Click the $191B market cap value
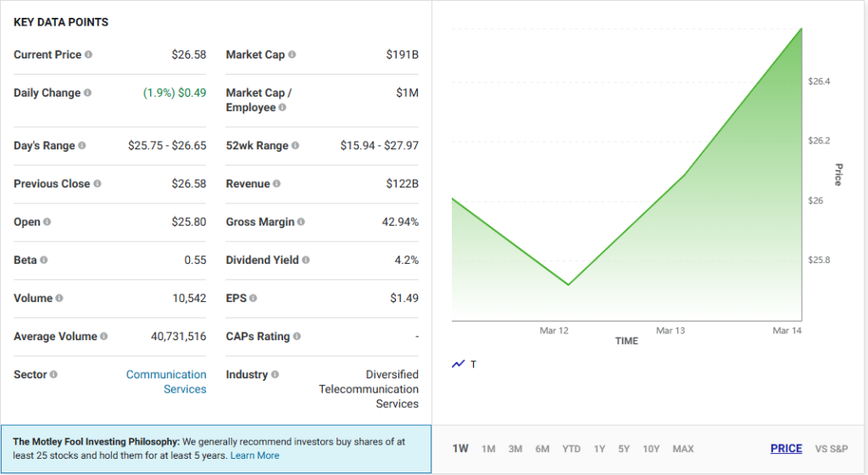Viewport: 868px width, 475px height. pos(403,54)
